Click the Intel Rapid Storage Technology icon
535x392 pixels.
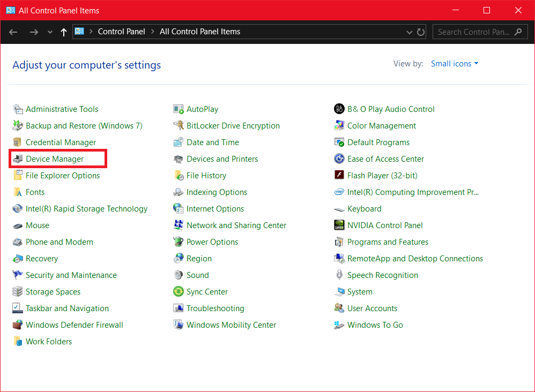pyautogui.click(x=18, y=209)
